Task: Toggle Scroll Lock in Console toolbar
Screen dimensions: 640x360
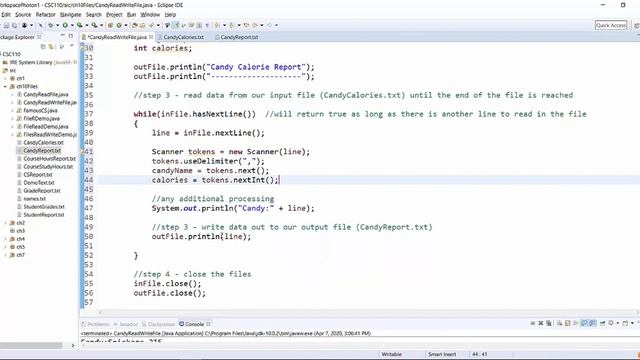Action: (x=567, y=323)
